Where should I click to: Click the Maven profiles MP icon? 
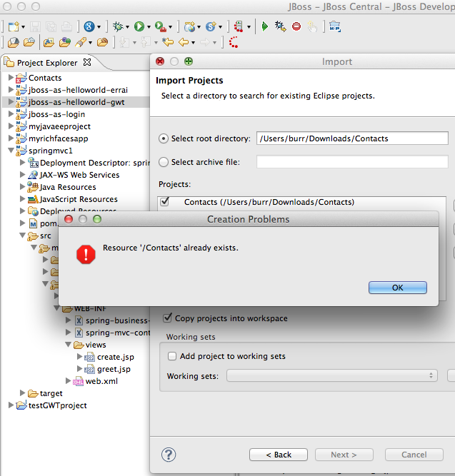coord(334,26)
